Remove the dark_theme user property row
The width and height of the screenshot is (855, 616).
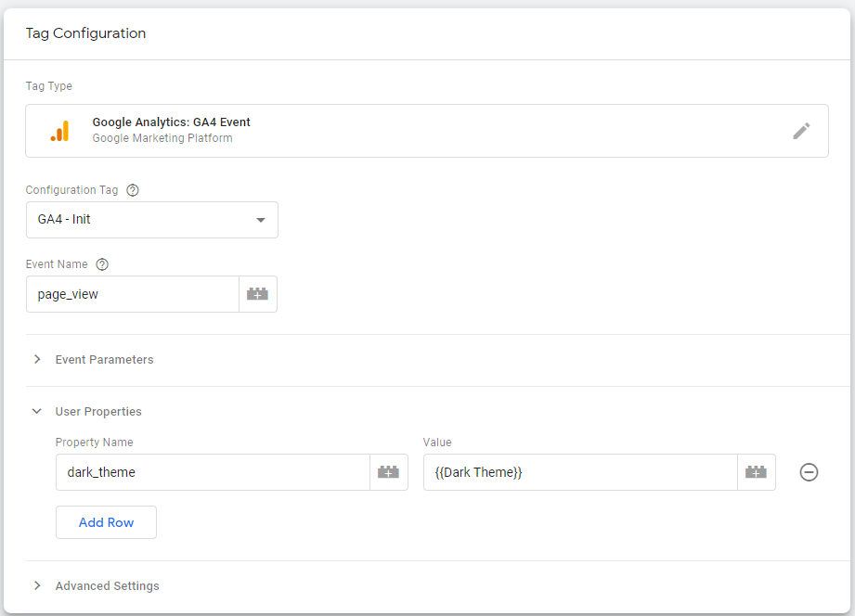pyautogui.click(x=809, y=472)
